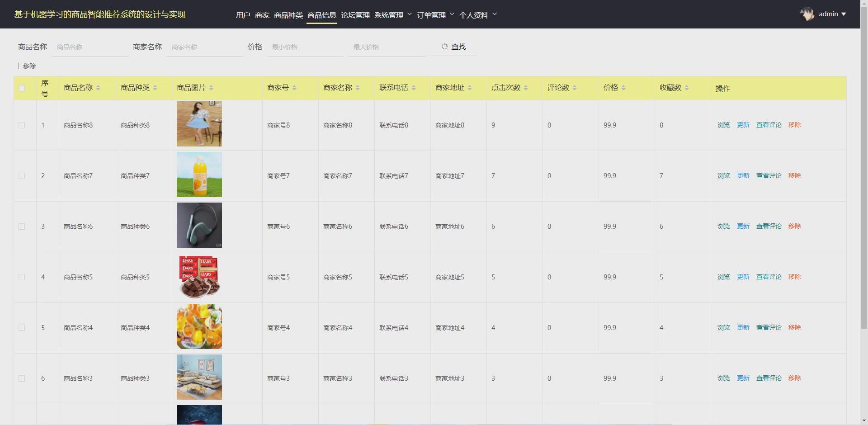
Task: Click the orange juice bottle product thumbnail
Action: coord(199,175)
